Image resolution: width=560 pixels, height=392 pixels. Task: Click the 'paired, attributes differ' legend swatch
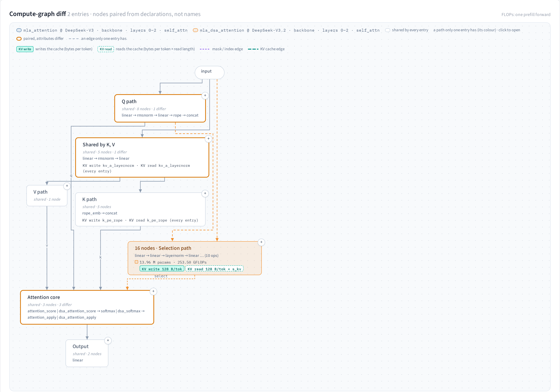19,39
